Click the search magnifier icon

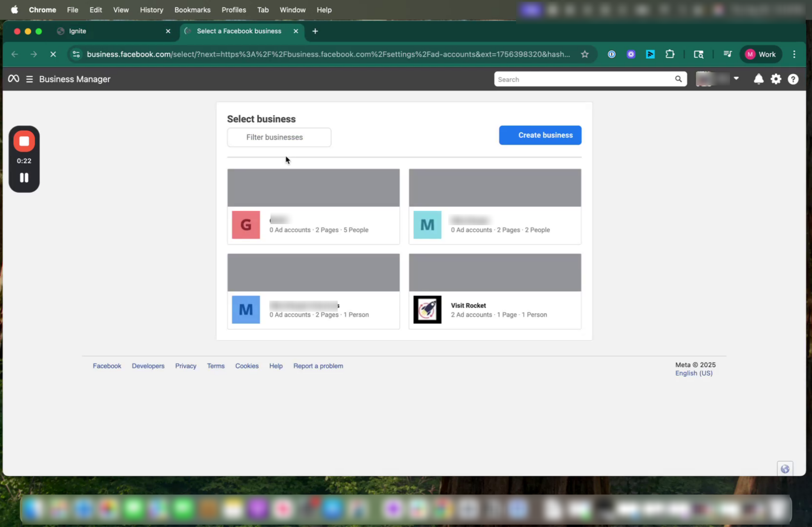(678, 79)
